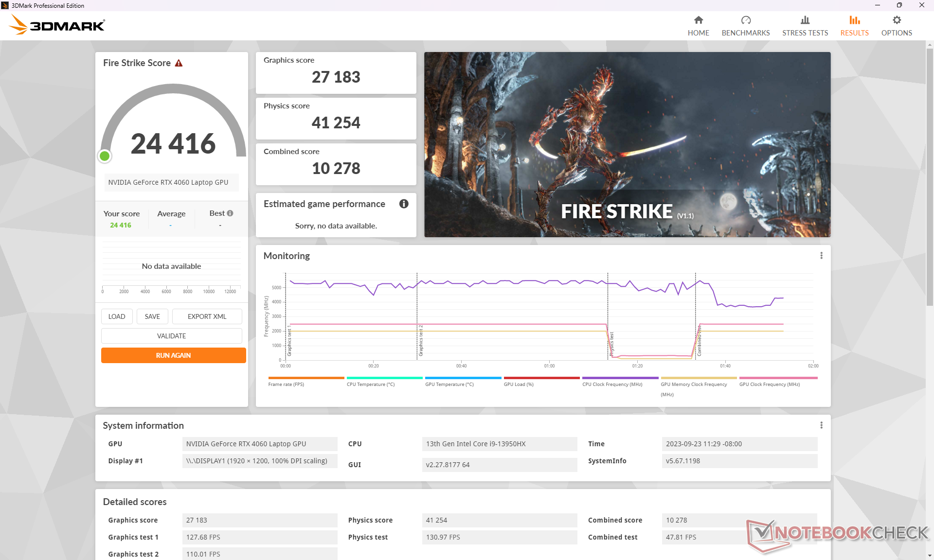The height and width of the screenshot is (560, 934).
Task: Open System information three-dot menu
Action: (821, 425)
